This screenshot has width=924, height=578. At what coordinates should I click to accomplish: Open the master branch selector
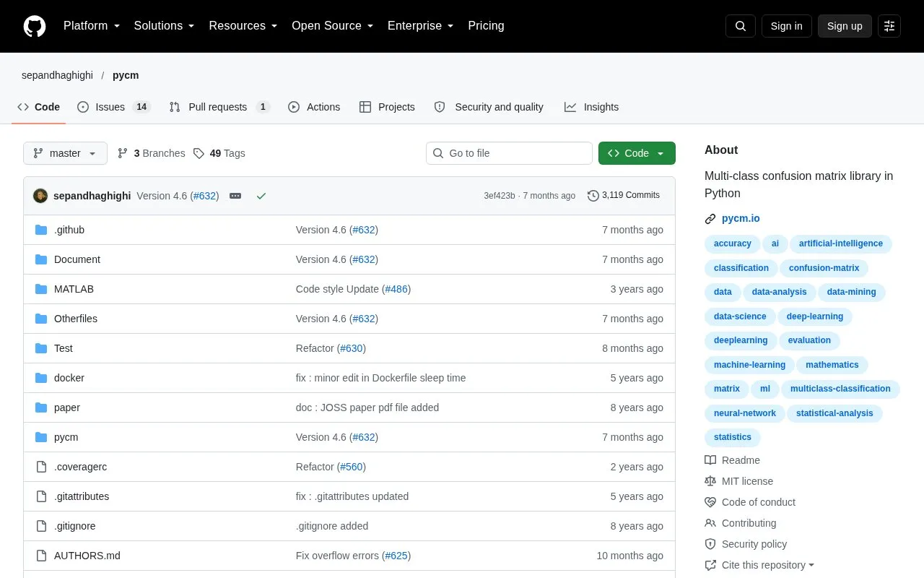[x=65, y=153]
